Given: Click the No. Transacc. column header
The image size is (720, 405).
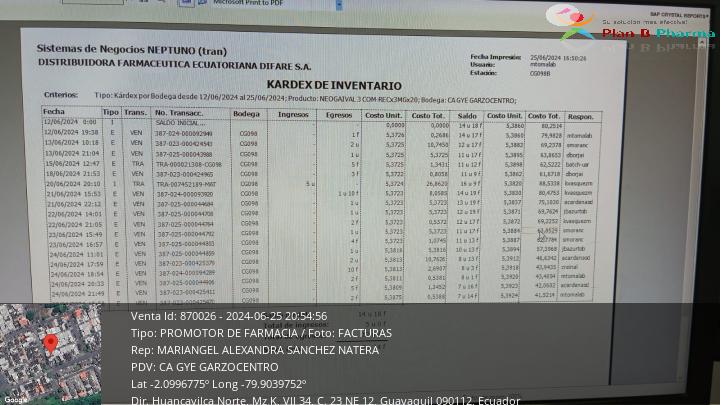Looking at the screenshot, I should click(179, 113).
